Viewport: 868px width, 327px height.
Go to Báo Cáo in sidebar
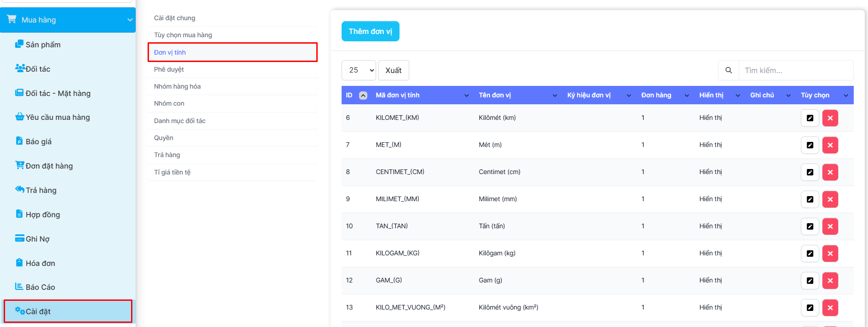point(40,287)
